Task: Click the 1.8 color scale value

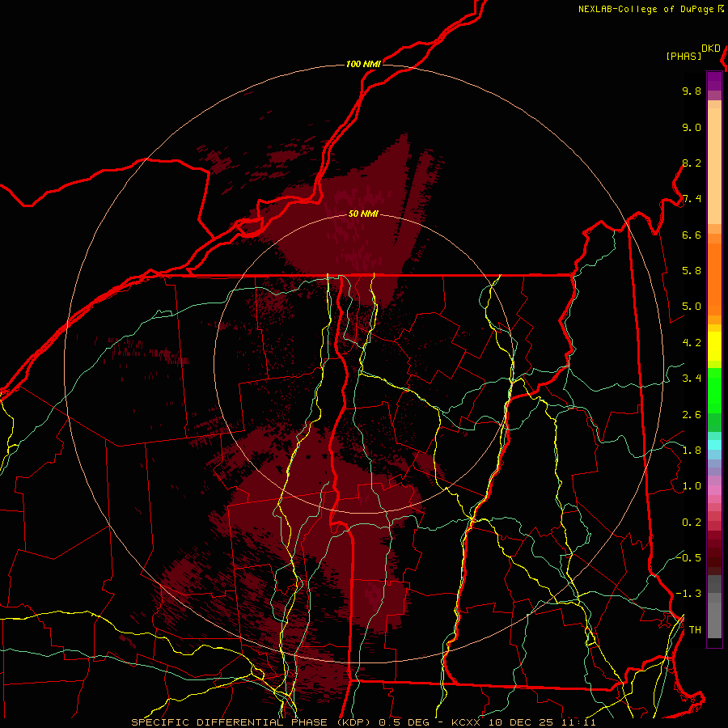Action: point(692,451)
